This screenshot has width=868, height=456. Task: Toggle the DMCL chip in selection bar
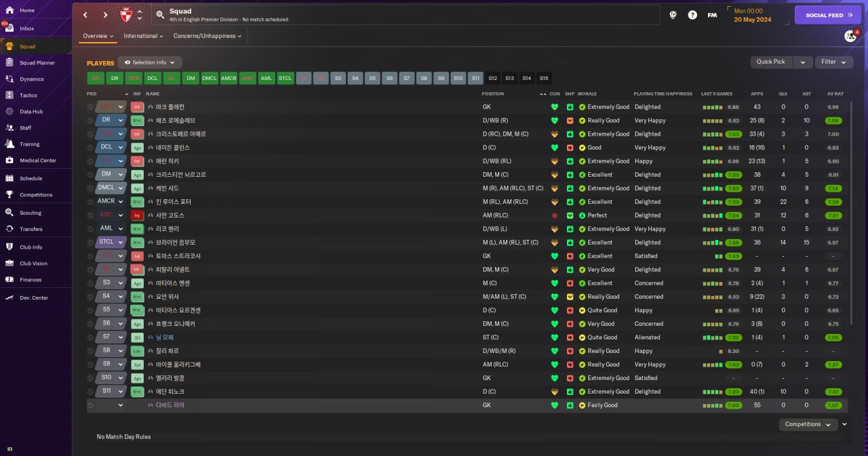(210, 78)
